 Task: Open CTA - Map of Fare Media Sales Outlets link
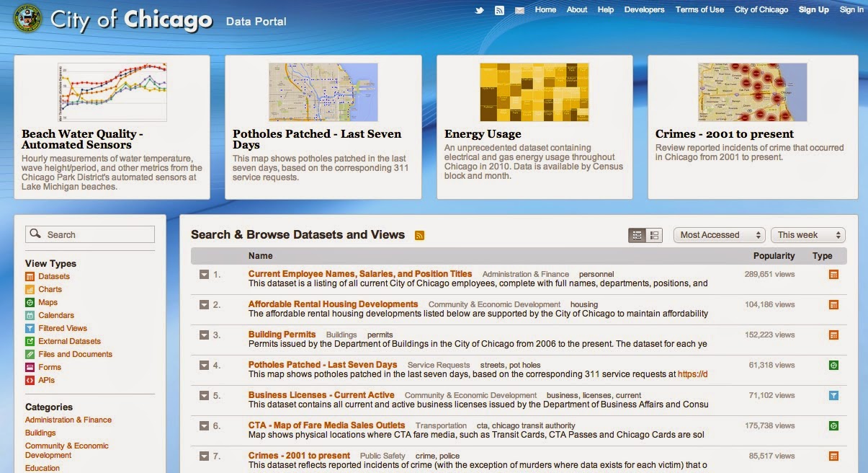pos(326,425)
